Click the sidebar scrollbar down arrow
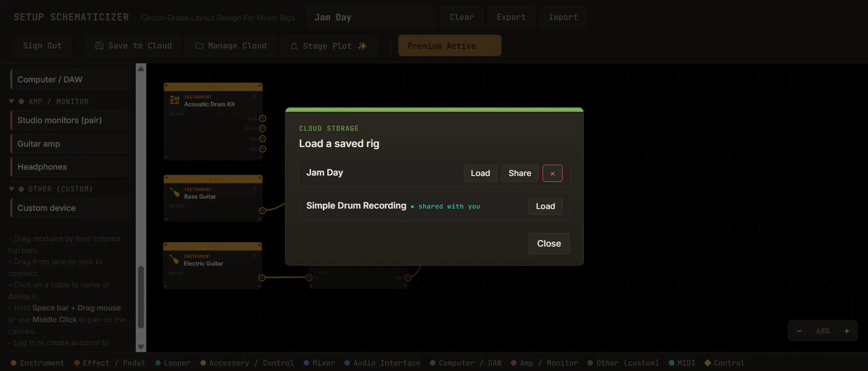868x371 pixels. (x=141, y=347)
